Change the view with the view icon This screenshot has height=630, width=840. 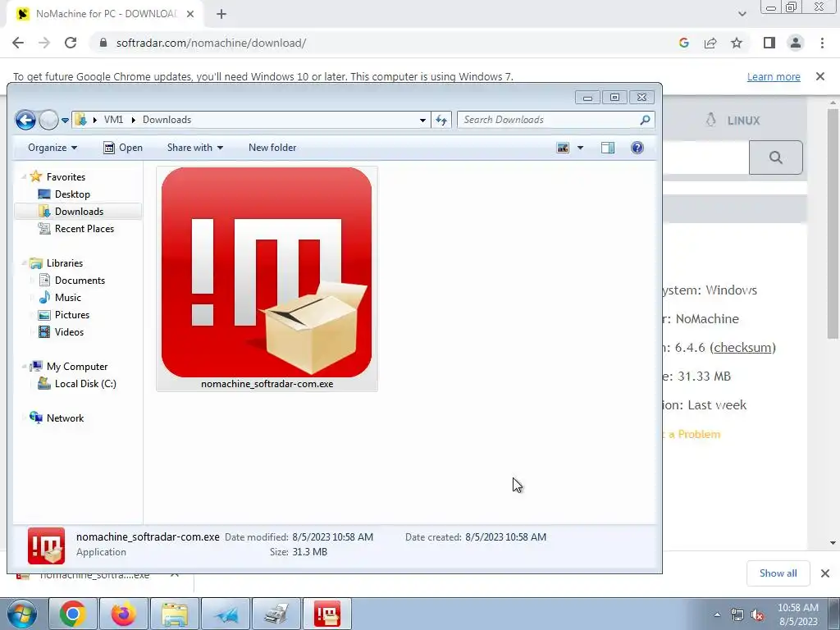point(563,148)
